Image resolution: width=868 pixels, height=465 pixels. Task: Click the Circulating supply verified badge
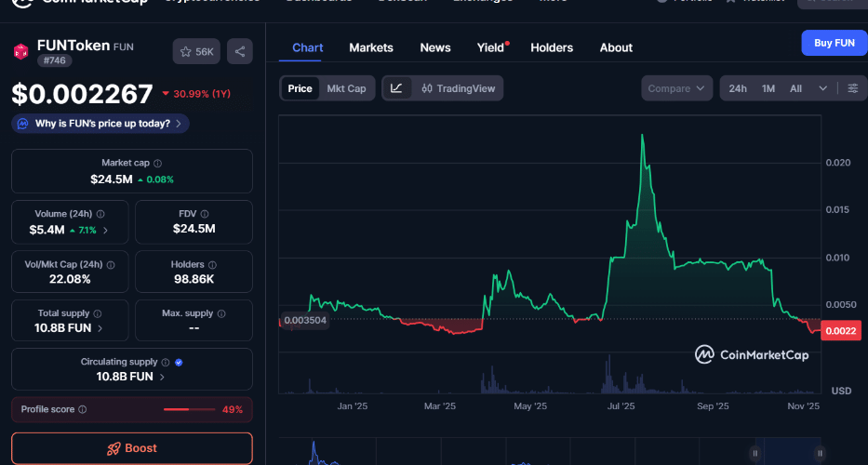[179, 362]
